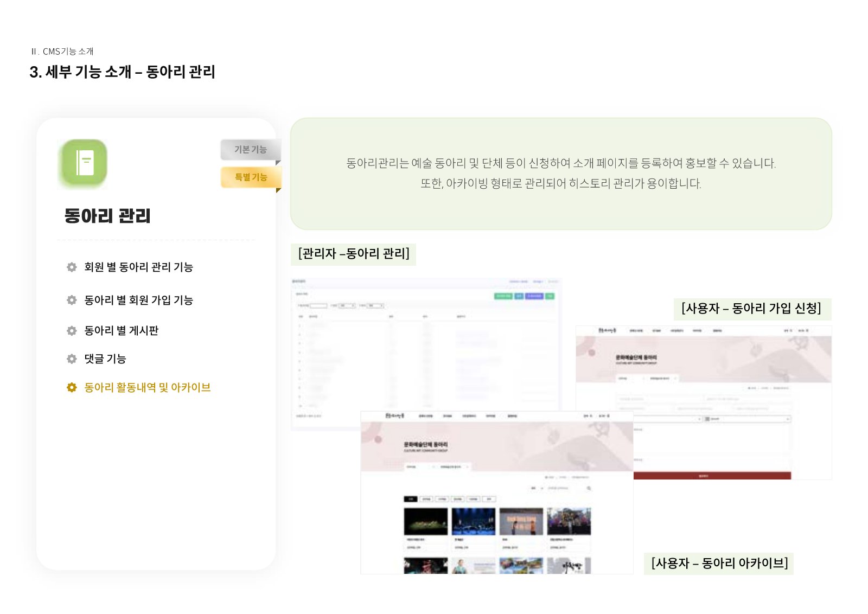Open the dark stage photo thumbnail in archive gallery
The width and height of the screenshot is (868, 614).
(426, 521)
